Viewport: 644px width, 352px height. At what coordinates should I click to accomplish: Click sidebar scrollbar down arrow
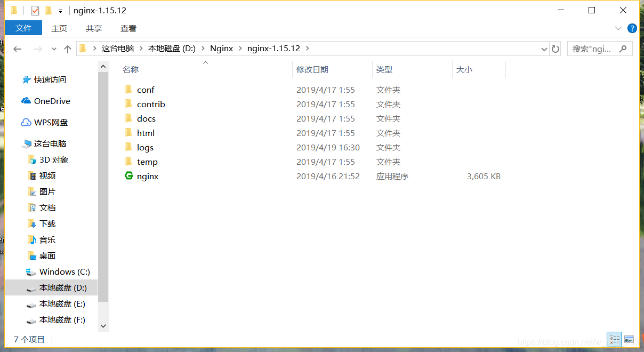tap(103, 325)
